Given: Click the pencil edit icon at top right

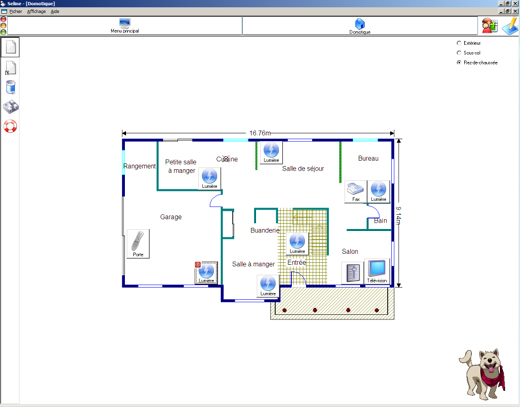Looking at the screenshot, I should click(x=510, y=26).
